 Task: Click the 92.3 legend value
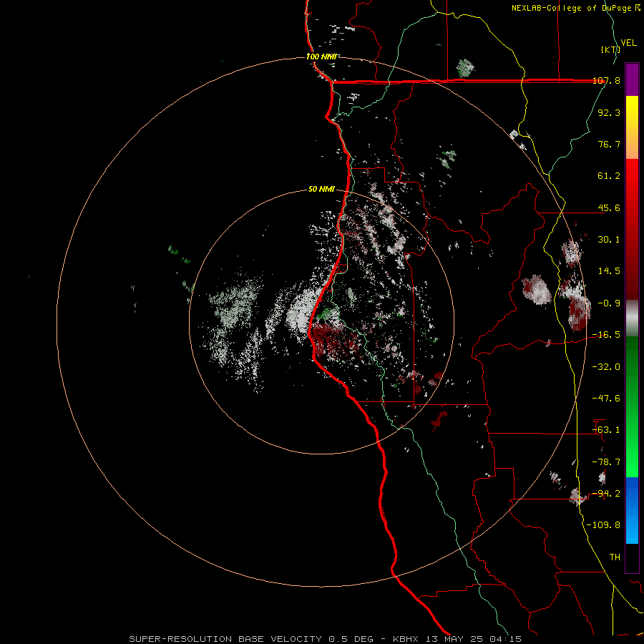[609, 112]
